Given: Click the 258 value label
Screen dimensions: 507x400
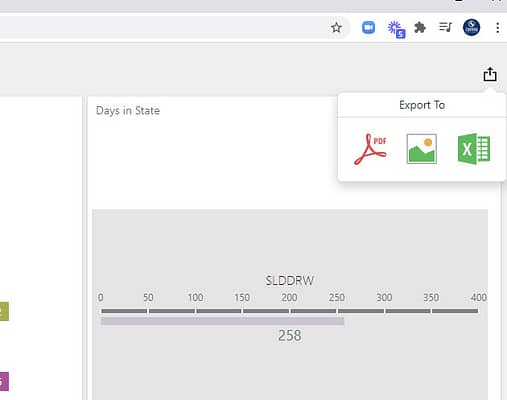Looking at the screenshot, I should (290, 335).
